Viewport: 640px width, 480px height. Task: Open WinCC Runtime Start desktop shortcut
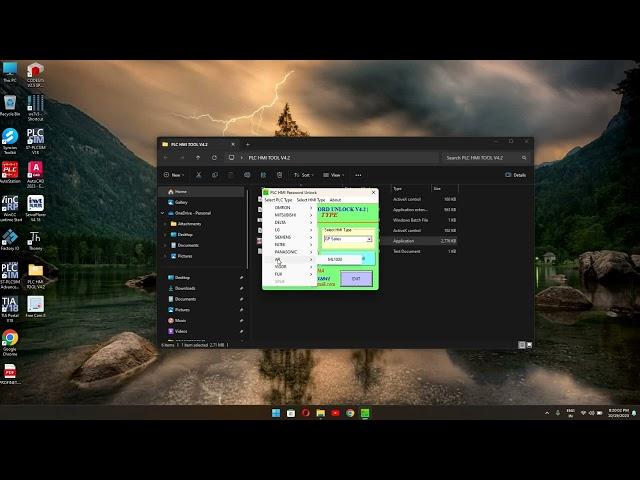pos(10,208)
